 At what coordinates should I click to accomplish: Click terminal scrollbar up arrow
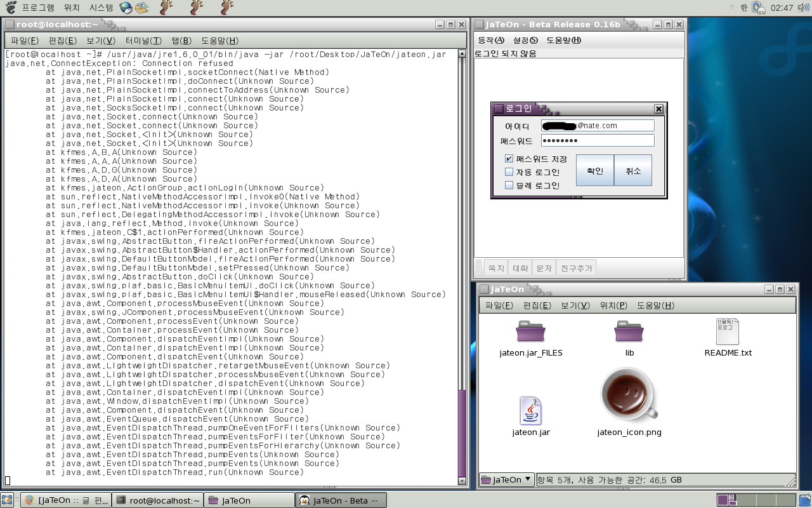(x=462, y=55)
